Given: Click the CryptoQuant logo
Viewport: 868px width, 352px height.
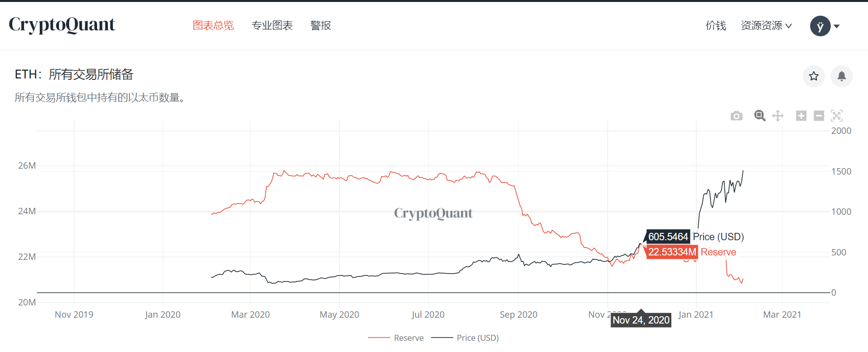Looking at the screenshot, I should pyautogui.click(x=61, y=25).
